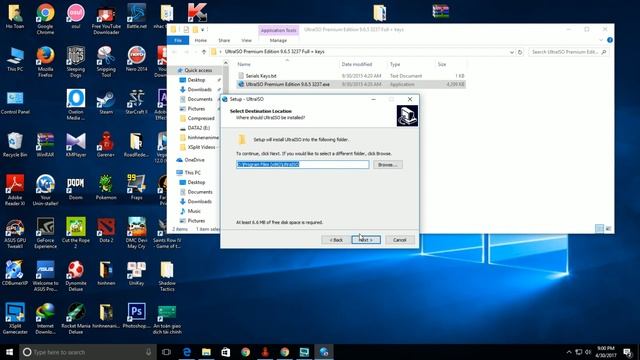The height and width of the screenshot is (360, 640).
Task: Open Task View on the taskbar
Action: pos(166,352)
